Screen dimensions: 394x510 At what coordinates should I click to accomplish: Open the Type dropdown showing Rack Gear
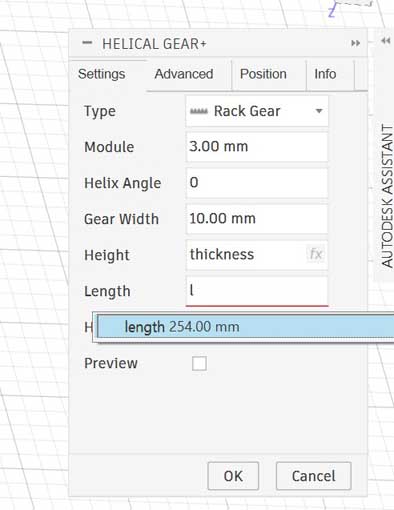257,111
